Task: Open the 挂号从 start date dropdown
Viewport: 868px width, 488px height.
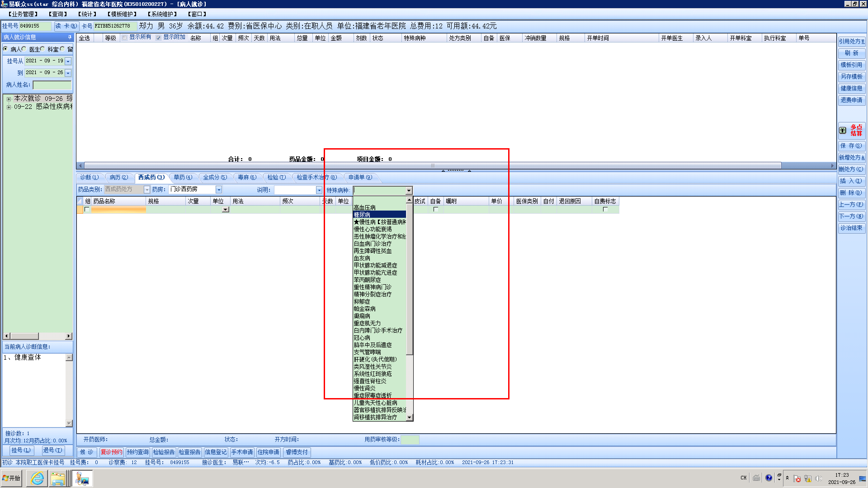Action: coord(68,61)
